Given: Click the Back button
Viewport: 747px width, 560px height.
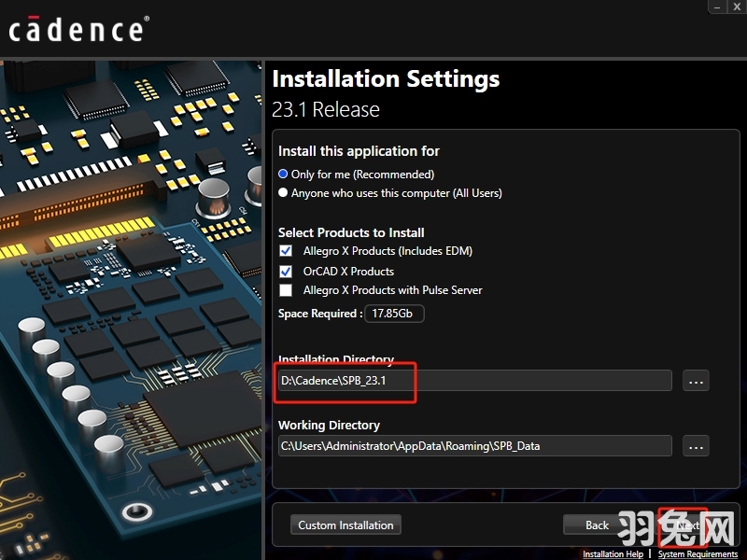Looking at the screenshot, I should (596, 525).
